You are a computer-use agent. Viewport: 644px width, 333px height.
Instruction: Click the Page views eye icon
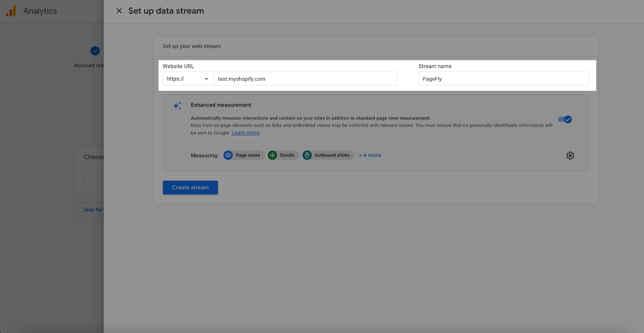[x=228, y=155]
